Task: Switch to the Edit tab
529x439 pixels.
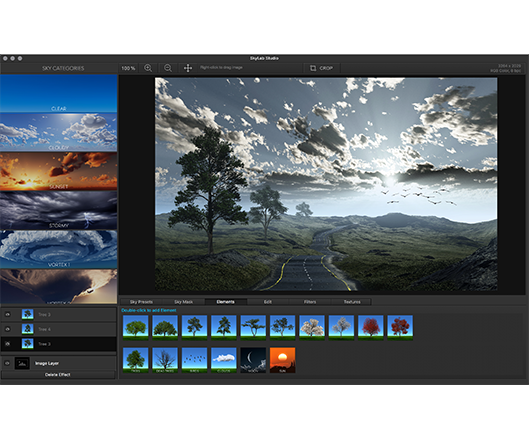Action: coord(268,302)
